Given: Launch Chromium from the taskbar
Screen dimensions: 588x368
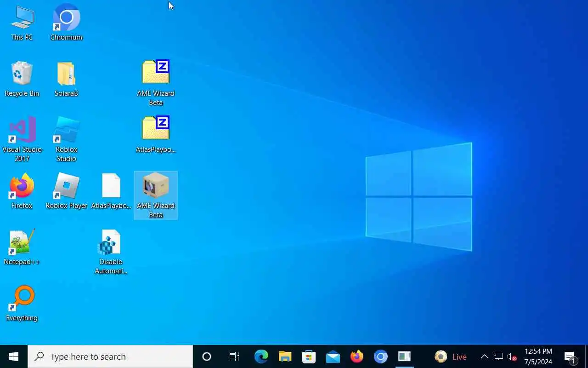Looking at the screenshot, I should point(381,356).
